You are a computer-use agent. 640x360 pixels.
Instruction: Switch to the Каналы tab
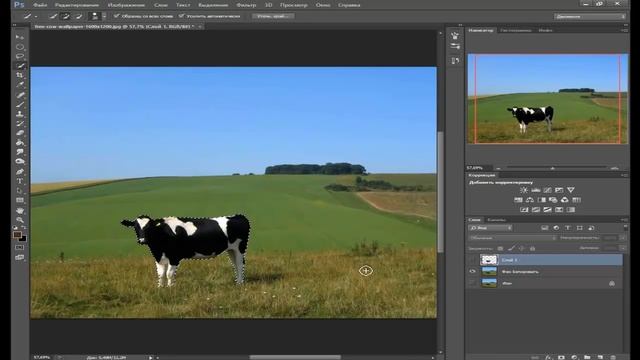pyautogui.click(x=496, y=220)
